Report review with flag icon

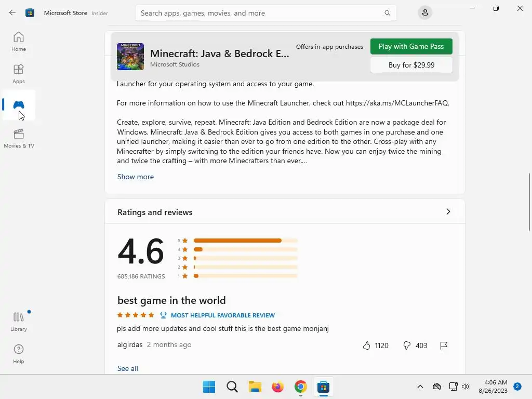(444, 345)
